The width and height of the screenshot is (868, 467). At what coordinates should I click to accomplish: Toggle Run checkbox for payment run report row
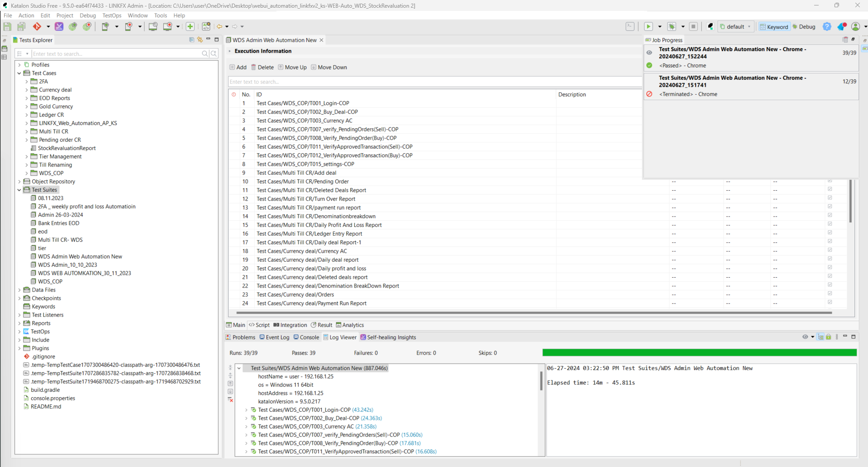pyautogui.click(x=830, y=207)
